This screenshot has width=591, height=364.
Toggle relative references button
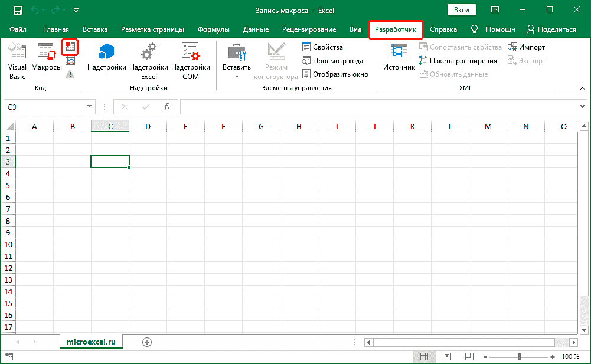point(70,61)
